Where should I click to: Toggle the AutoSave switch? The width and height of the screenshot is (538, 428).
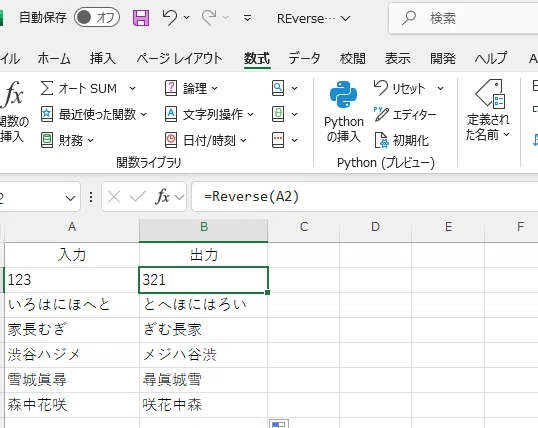97,18
